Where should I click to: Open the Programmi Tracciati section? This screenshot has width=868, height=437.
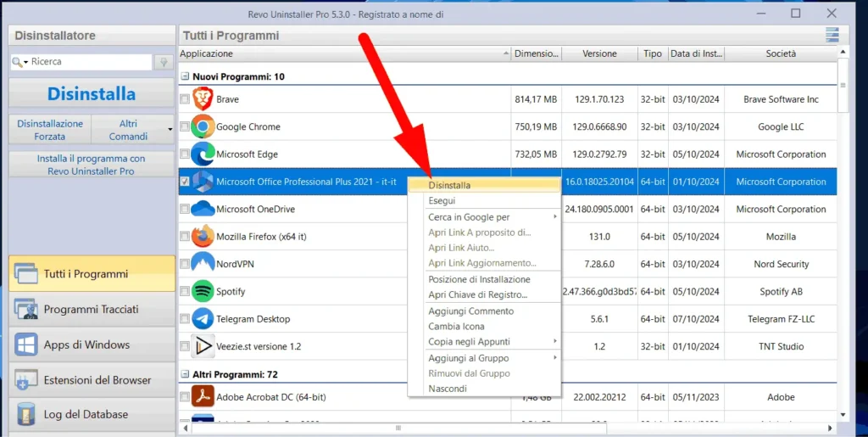(x=92, y=309)
